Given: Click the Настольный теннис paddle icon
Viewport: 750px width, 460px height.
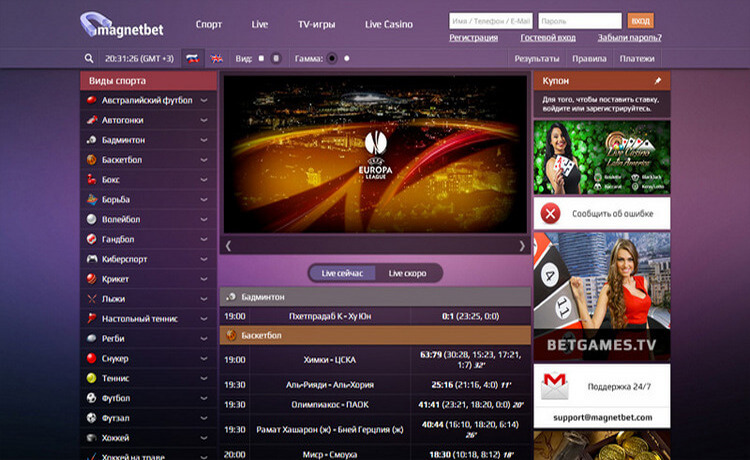Looking at the screenshot, I should [x=91, y=318].
